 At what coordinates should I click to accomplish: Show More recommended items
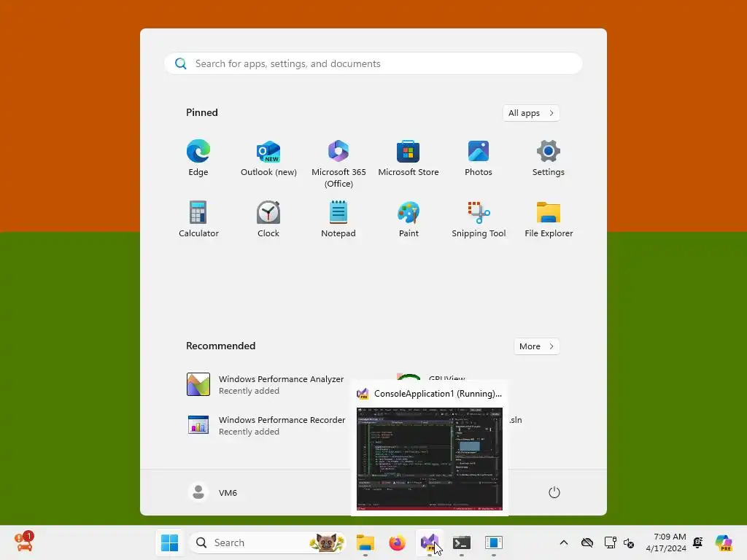pos(536,346)
